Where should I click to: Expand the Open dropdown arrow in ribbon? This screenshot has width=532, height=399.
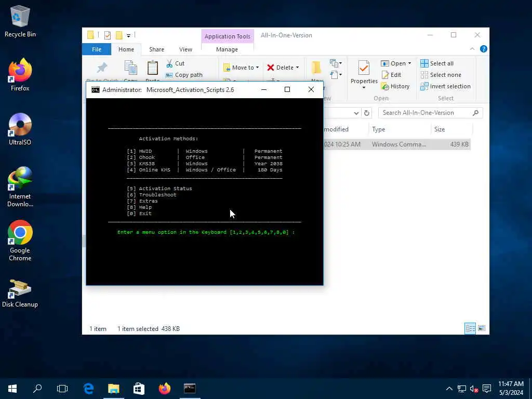click(409, 63)
